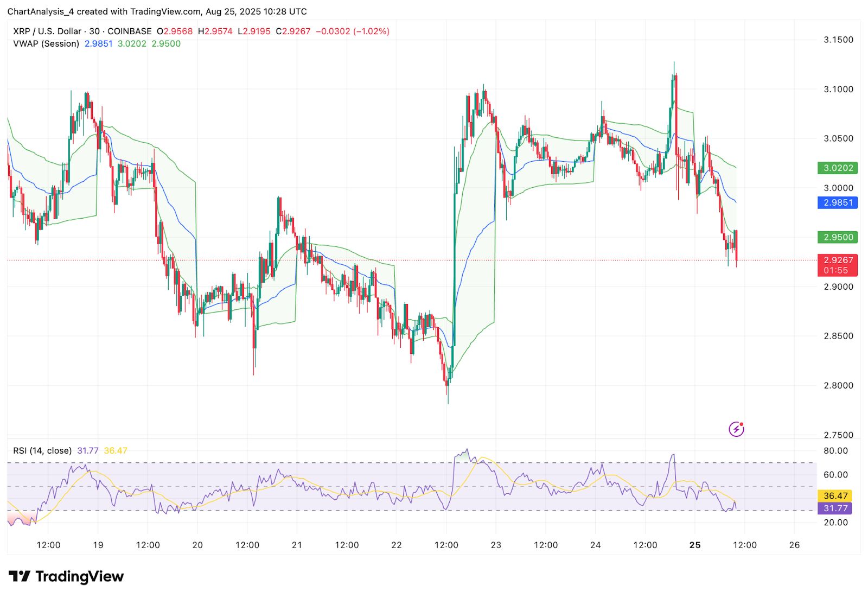Click the open value O2.9568 in header
The width and height of the screenshot is (868, 598).
click(x=175, y=31)
